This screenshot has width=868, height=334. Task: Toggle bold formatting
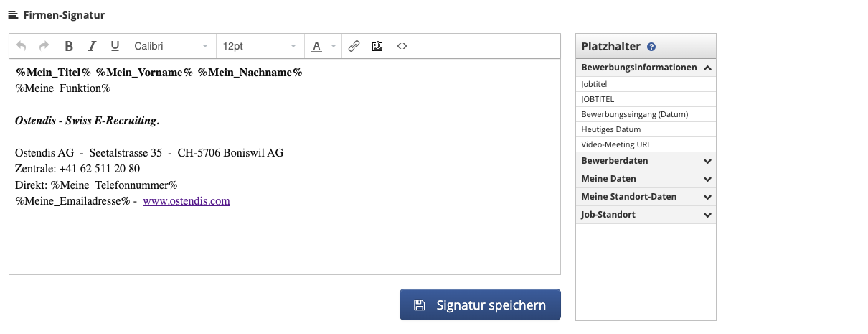pos(69,46)
